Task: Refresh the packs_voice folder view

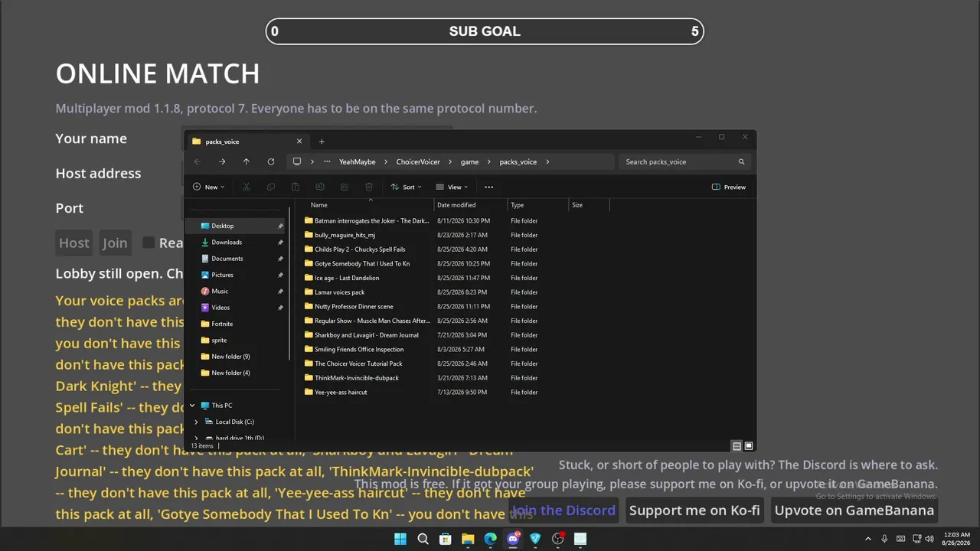Action: (x=271, y=161)
